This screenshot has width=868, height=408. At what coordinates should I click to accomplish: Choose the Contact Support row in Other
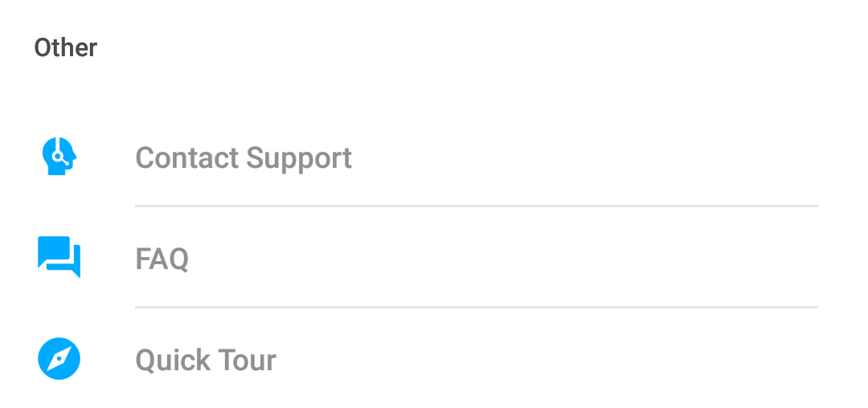pos(434,157)
